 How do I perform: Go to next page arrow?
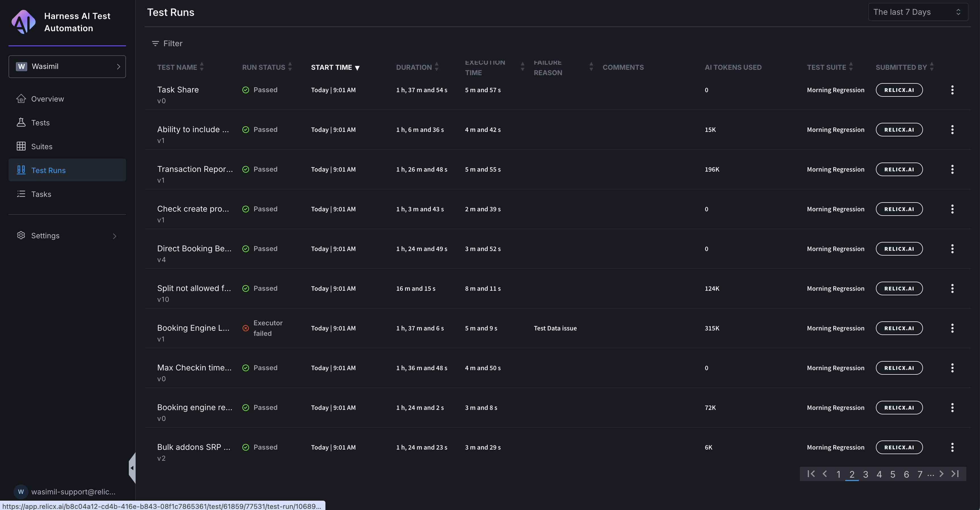click(941, 474)
